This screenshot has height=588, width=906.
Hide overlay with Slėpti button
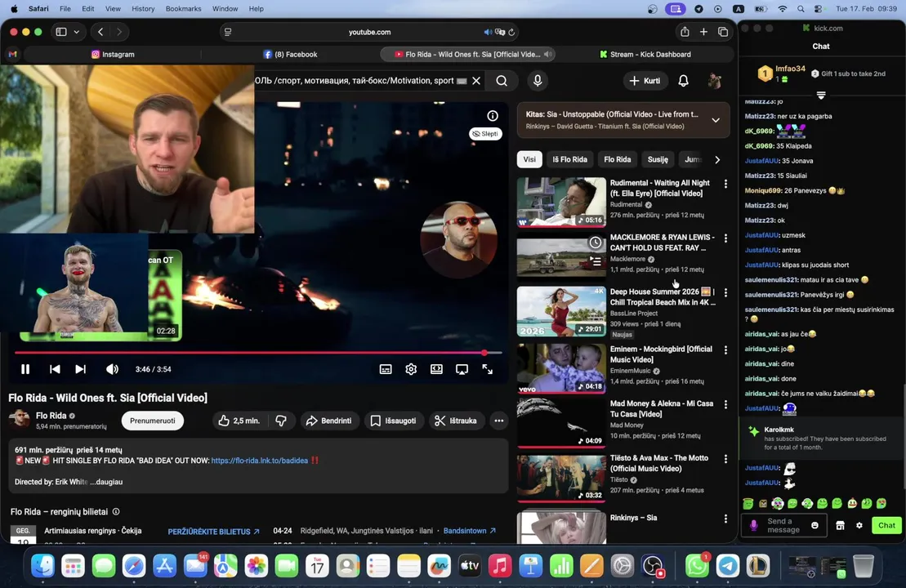485,133
